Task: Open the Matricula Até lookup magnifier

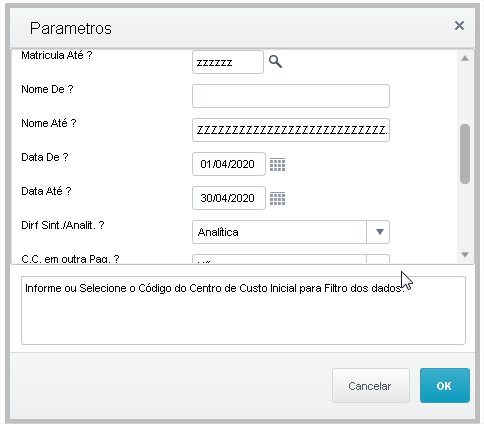Action: (275, 62)
